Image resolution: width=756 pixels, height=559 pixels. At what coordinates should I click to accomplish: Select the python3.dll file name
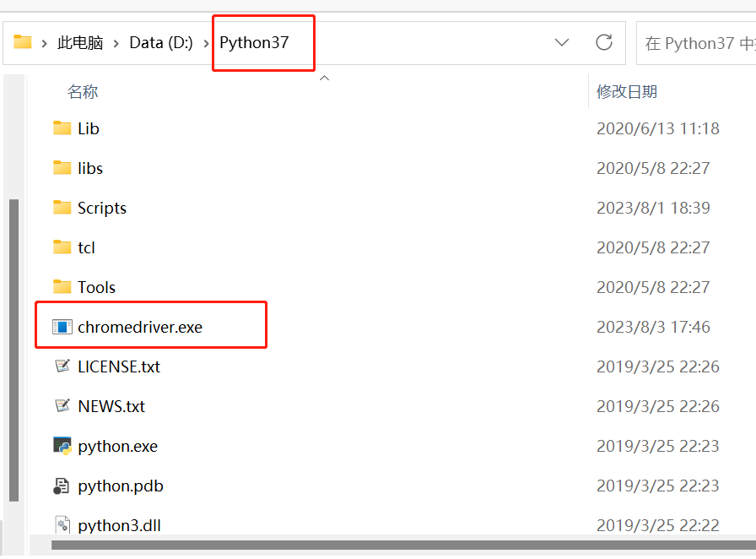(x=119, y=526)
